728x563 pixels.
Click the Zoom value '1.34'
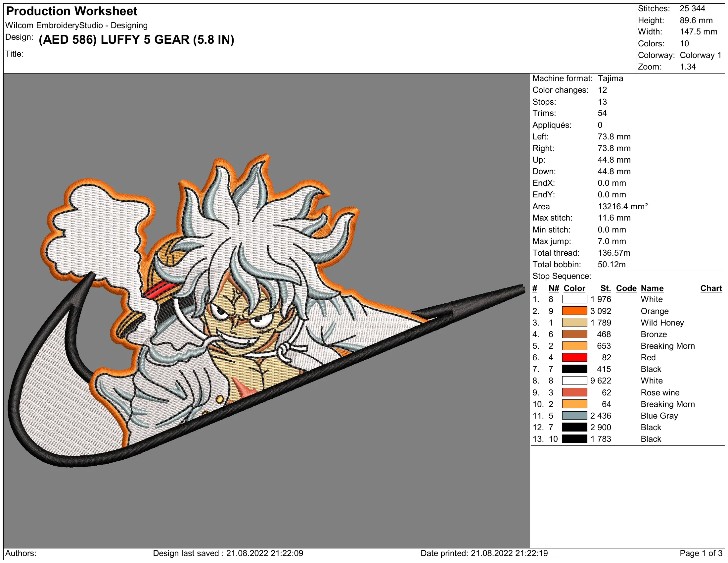(688, 67)
